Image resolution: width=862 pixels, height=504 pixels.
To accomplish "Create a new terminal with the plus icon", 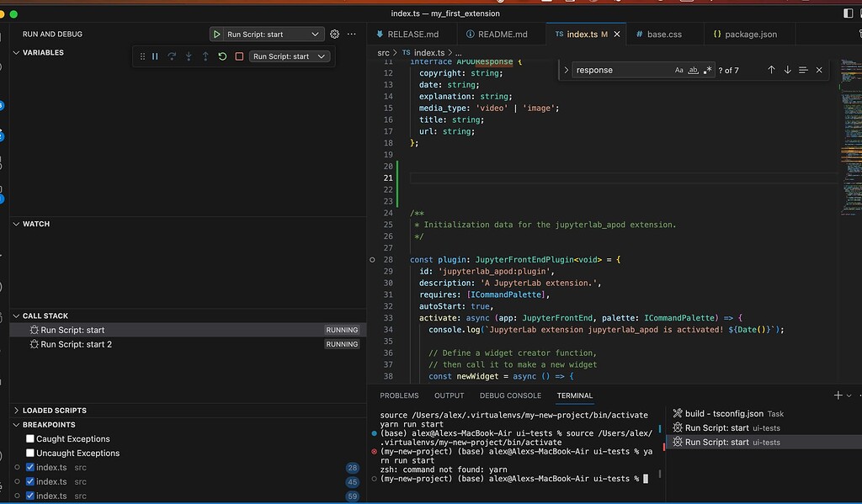I will (x=837, y=395).
